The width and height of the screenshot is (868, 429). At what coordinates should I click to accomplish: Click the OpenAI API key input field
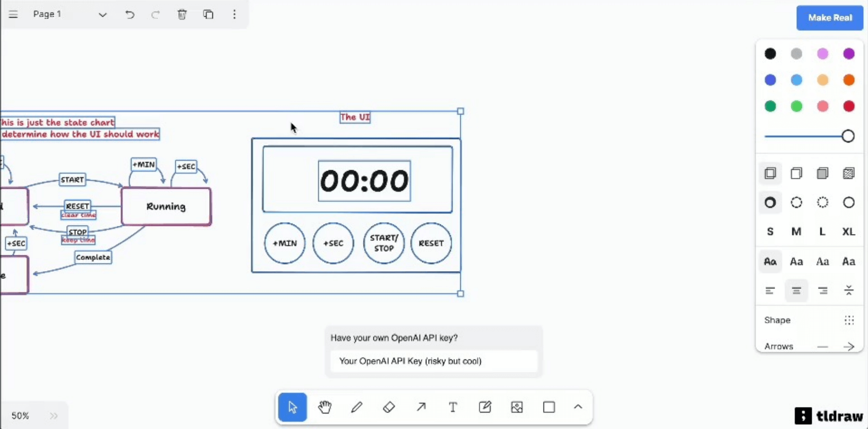[x=434, y=361]
